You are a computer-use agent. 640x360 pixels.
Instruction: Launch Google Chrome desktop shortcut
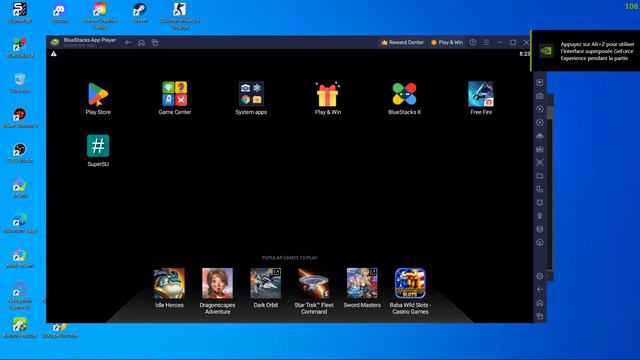tap(60, 331)
